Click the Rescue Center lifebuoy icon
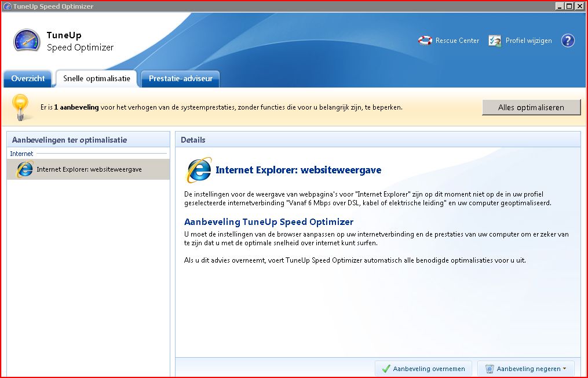Viewport: 588px width, 378px height. (x=425, y=41)
